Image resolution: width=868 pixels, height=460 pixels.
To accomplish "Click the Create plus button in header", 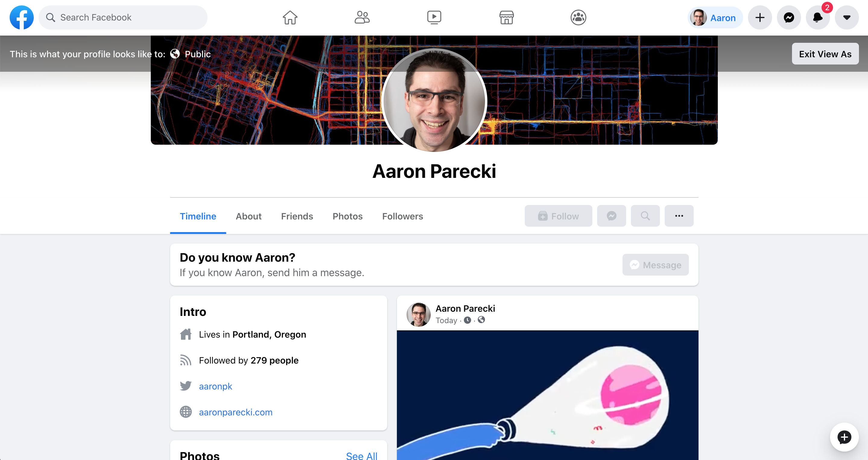I will pyautogui.click(x=760, y=17).
